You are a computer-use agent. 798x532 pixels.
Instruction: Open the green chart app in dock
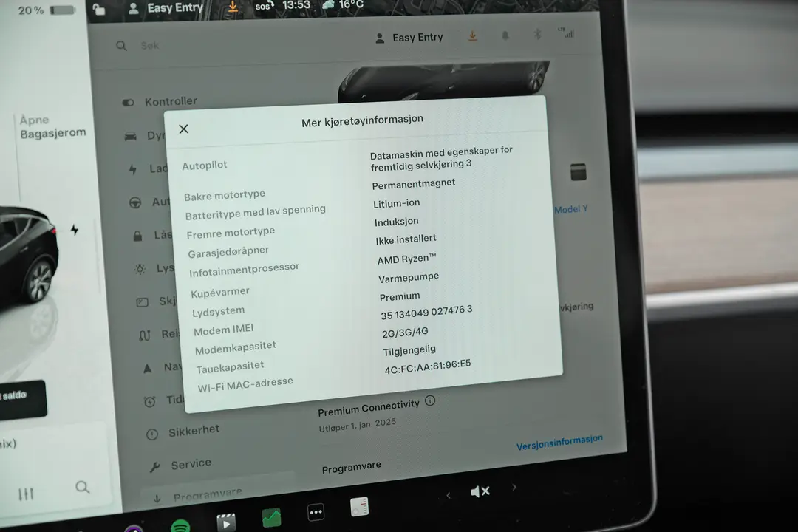[x=271, y=518]
